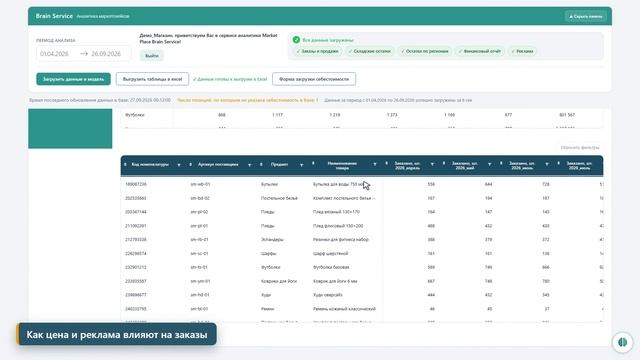Click the Ремень кожаный классический cell
The width and height of the screenshot is (640, 360).
coord(344,309)
